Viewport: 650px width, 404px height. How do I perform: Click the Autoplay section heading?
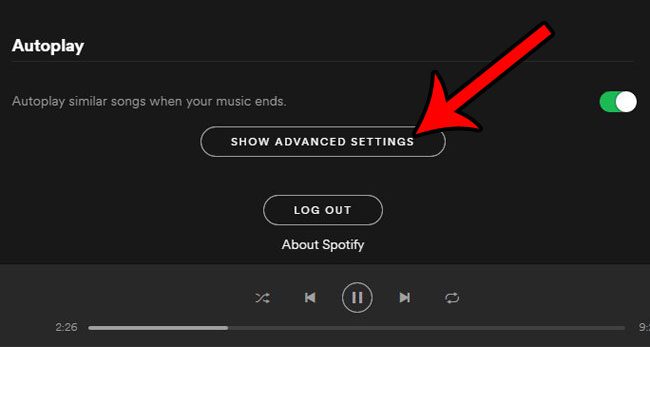coord(48,46)
